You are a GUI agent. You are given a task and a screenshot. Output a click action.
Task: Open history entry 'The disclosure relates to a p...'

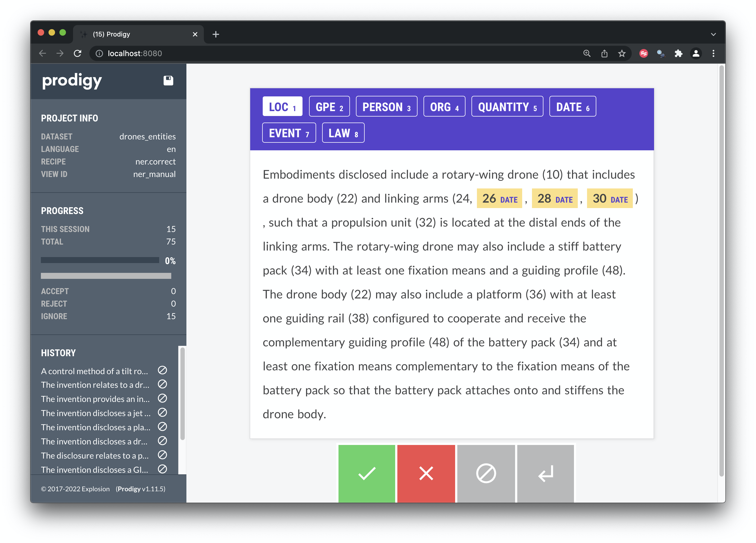tap(95, 455)
